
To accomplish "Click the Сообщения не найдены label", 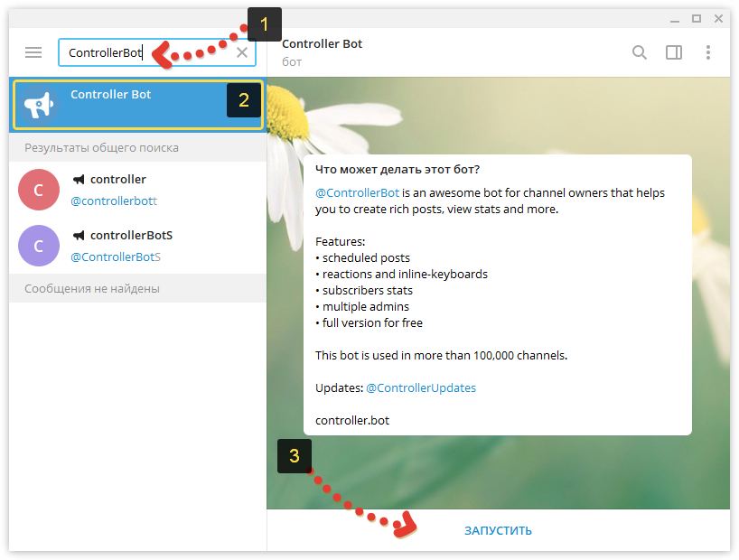I will [92, 288].
